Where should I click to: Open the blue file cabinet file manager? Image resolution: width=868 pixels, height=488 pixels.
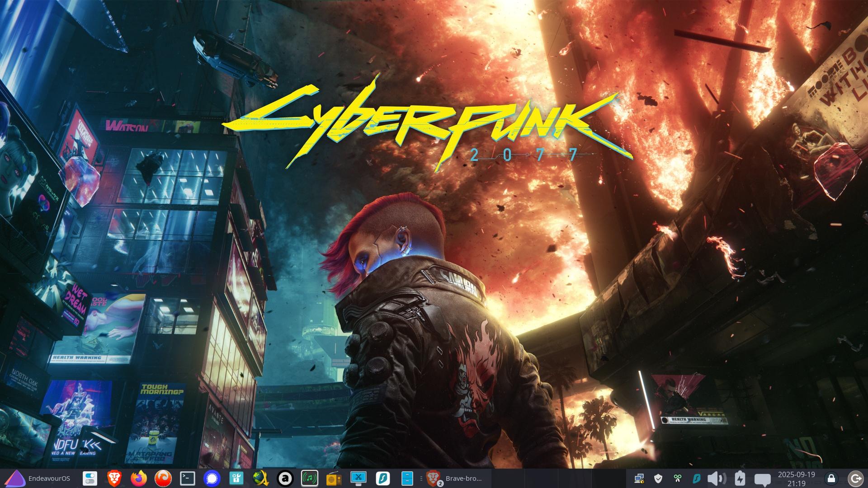pyautogui.click(x=407, y=478)
